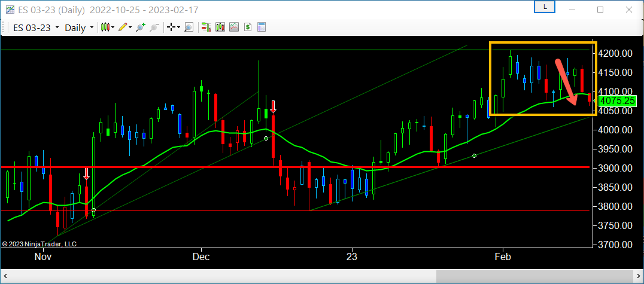Screen dimensions: 644x284
Task: Open the Strategies dollar sign icon
Action: click(248, 28)
